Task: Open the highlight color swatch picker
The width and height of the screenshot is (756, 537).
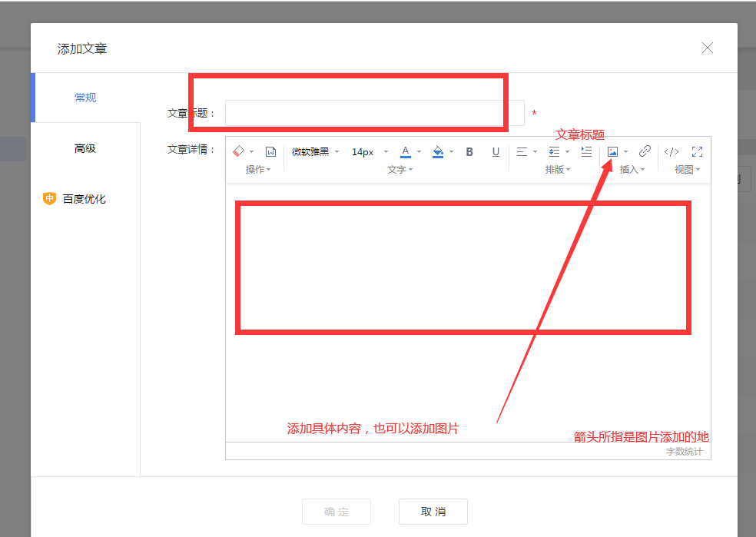Action: (436, 151)
